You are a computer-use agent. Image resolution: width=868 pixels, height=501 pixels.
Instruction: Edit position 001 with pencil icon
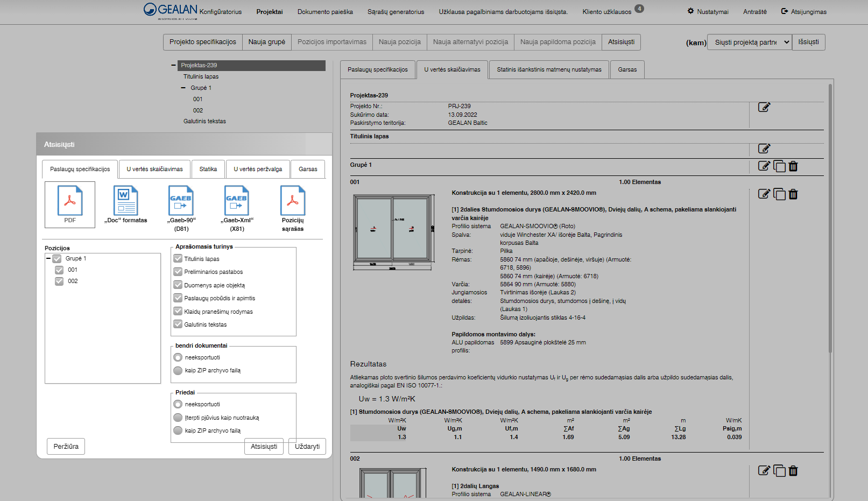(x=764, y=194)
